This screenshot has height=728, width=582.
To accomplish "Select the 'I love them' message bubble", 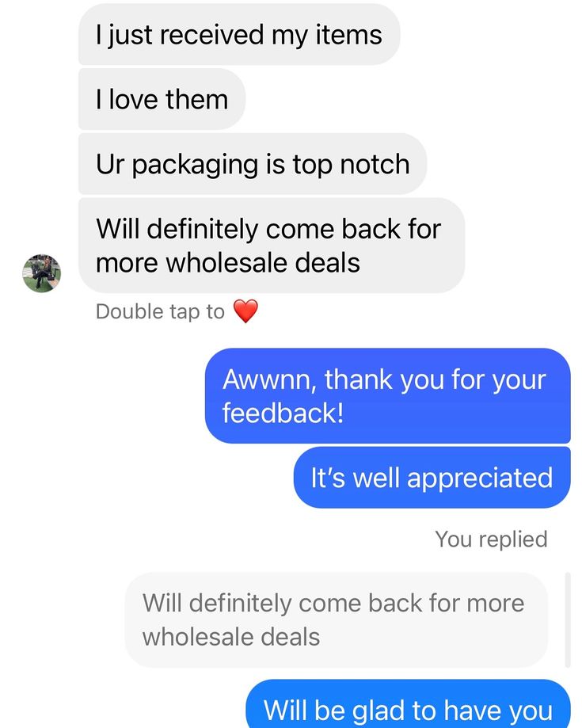I will tap(162, 99).
